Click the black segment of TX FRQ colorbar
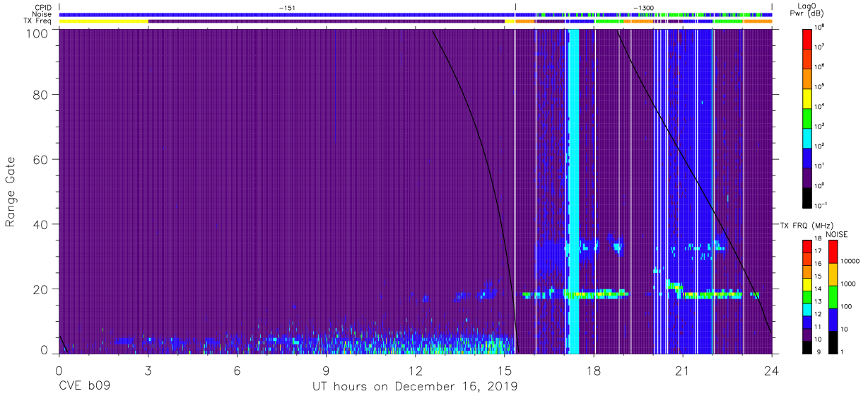Viewport: 868px width, 401px height. pyautogui.click(x=807, y=347)
